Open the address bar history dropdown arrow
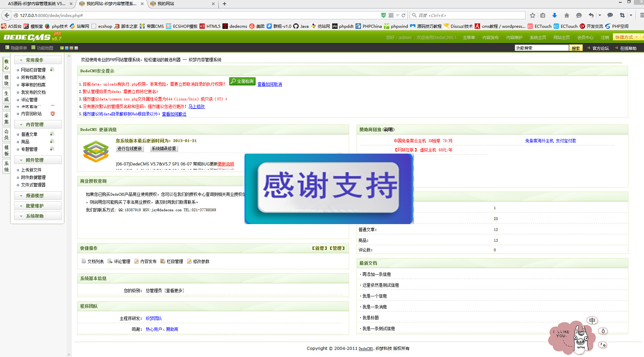644x357 pixels. click(398, 15)
